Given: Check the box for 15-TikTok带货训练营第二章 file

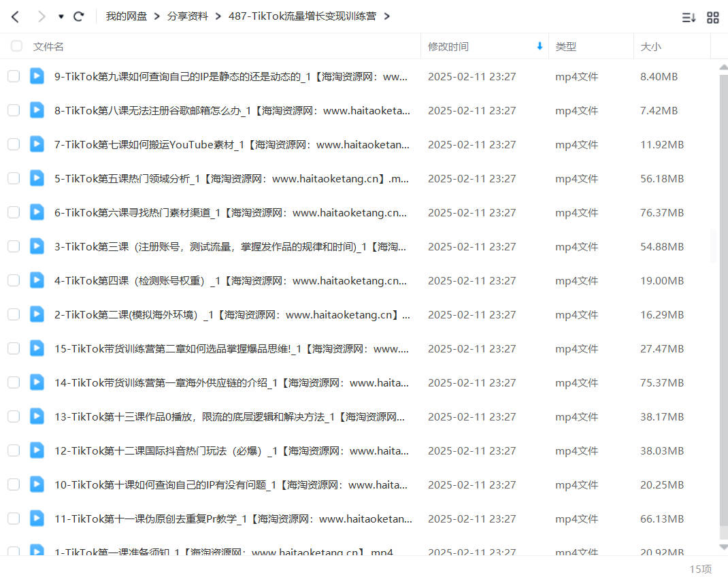Looking at the screenshot, I should coord(14,348).
